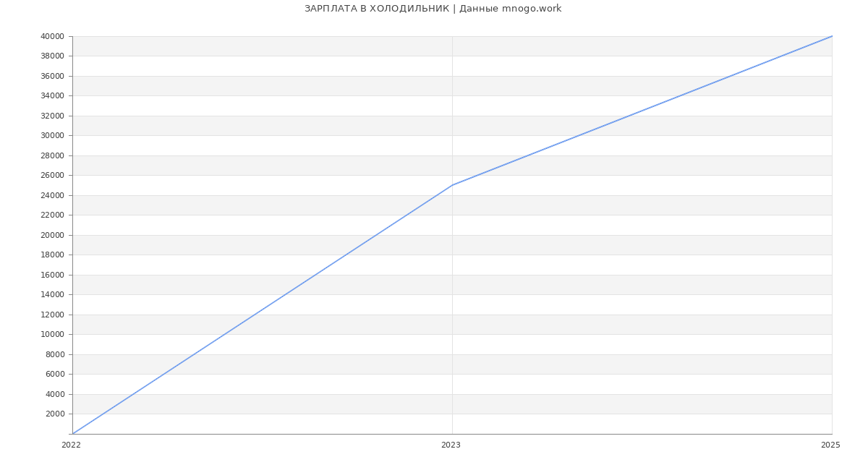The height and width of the screenshot is (470, 868).
Task: Click the 6000 y-axis label
Action: [x=54, y=375]
